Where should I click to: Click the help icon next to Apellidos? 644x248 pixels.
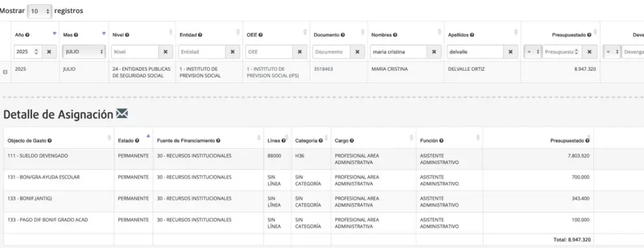tap(472, 35)
